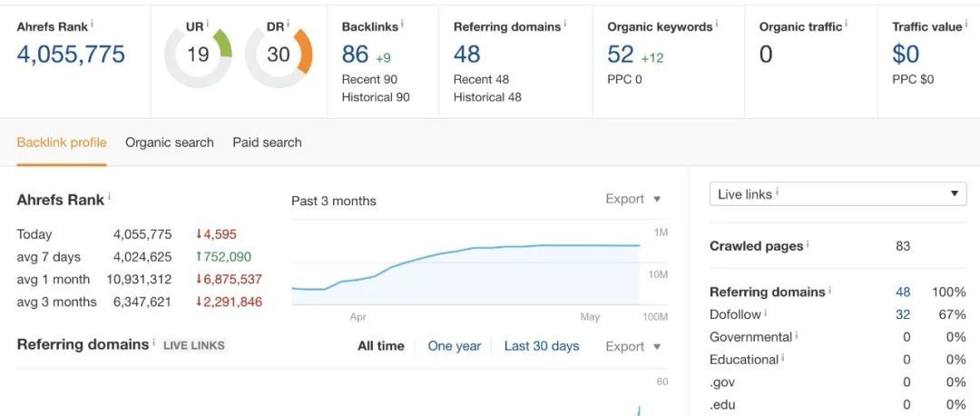This screenshot has width=980, height=416.
Task: Click the Traffic value info icon
Action: 965,23
